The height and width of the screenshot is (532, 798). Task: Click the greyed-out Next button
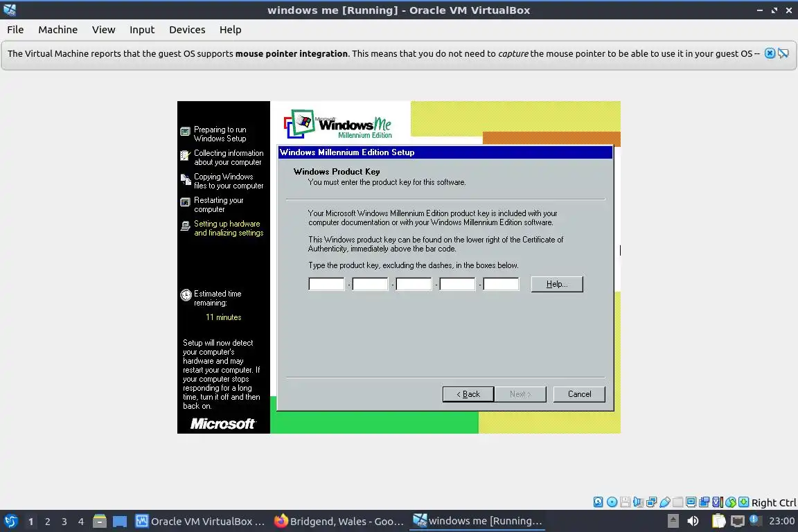(x=520, y=394)
